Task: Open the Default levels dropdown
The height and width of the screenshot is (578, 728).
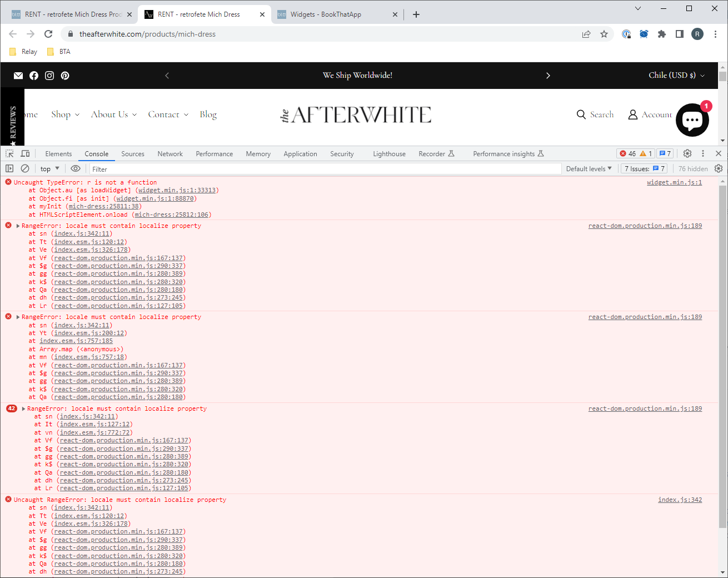Action: 589,168
